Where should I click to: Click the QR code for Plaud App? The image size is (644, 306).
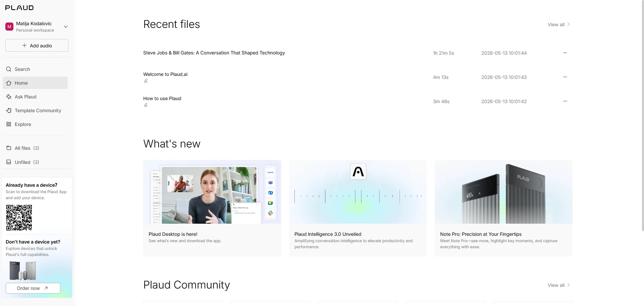(19, 218)
